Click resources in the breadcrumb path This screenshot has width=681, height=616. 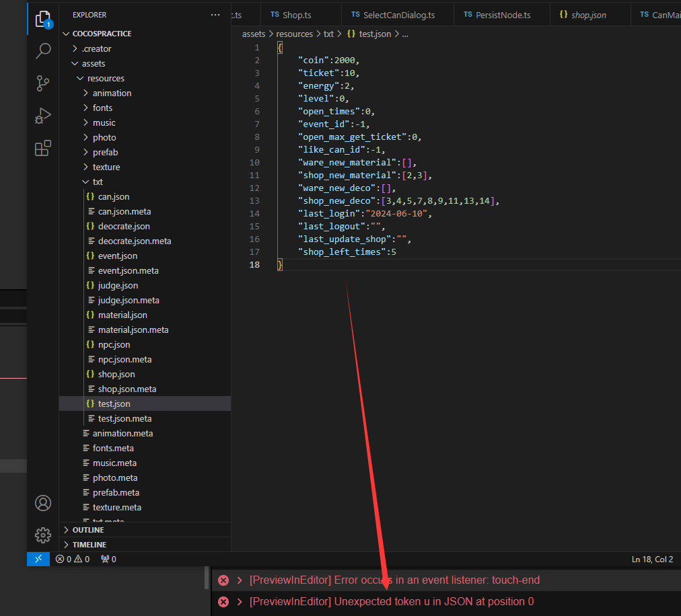(x=294, y=34)
